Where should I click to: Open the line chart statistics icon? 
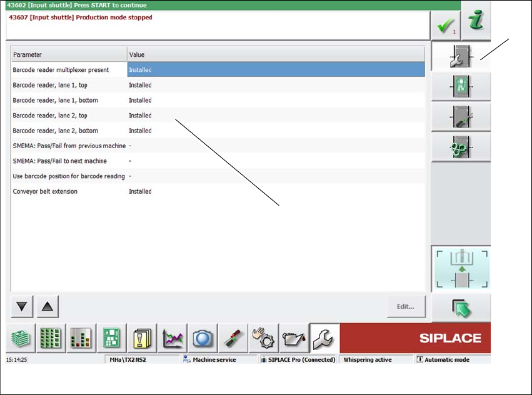173,338
